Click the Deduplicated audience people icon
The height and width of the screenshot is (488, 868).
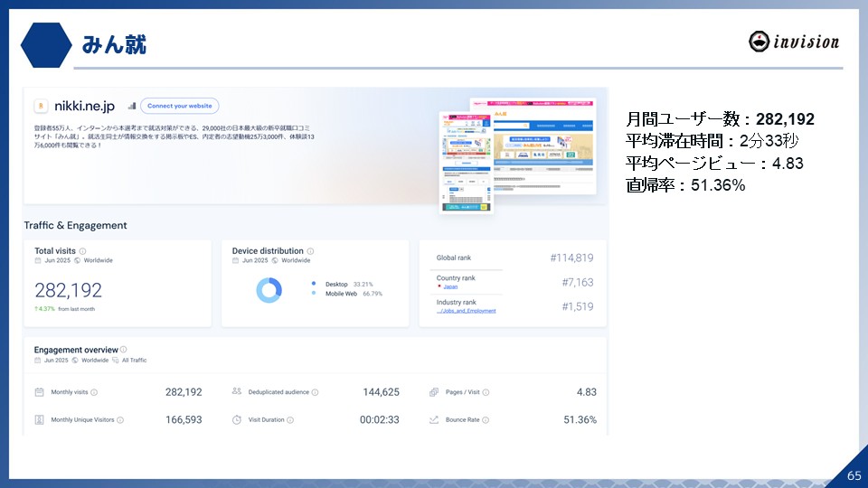[236, 391]
